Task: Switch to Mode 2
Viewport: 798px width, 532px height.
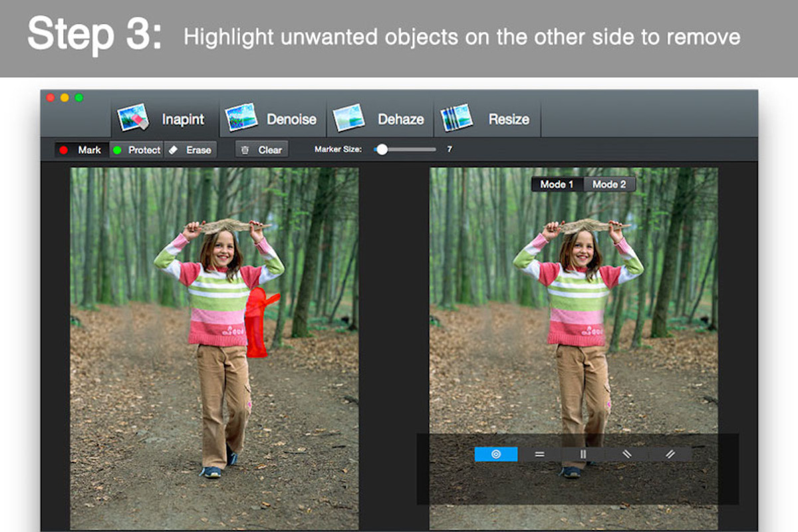Action: coord(609,184)
